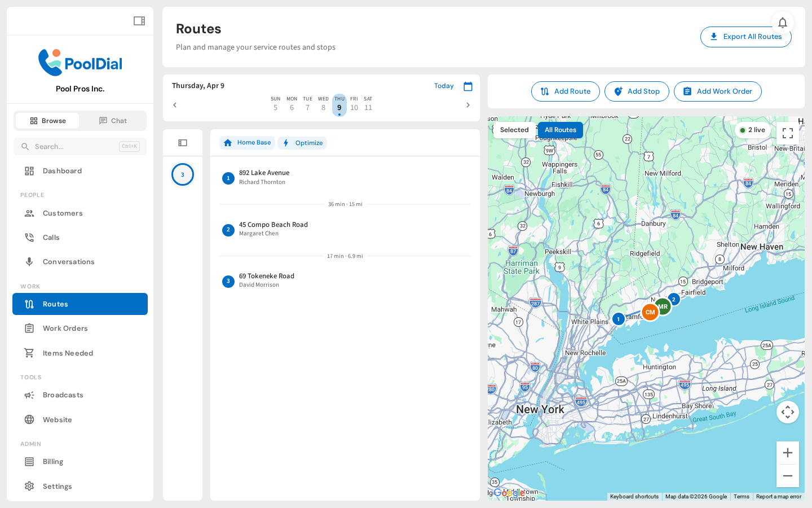812x508 pixels.
Task: Click the Export All Routes button
Action: point(745,37)
